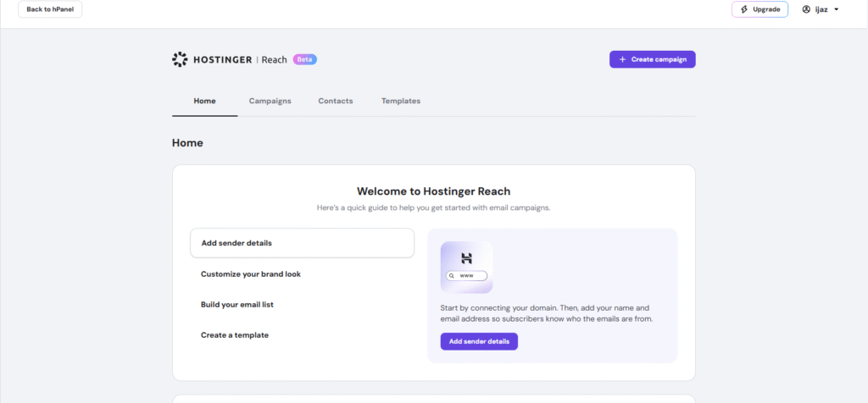This screenshot has width=868, height=403.
Task: Select the Add sender details step
Action: 303,243
